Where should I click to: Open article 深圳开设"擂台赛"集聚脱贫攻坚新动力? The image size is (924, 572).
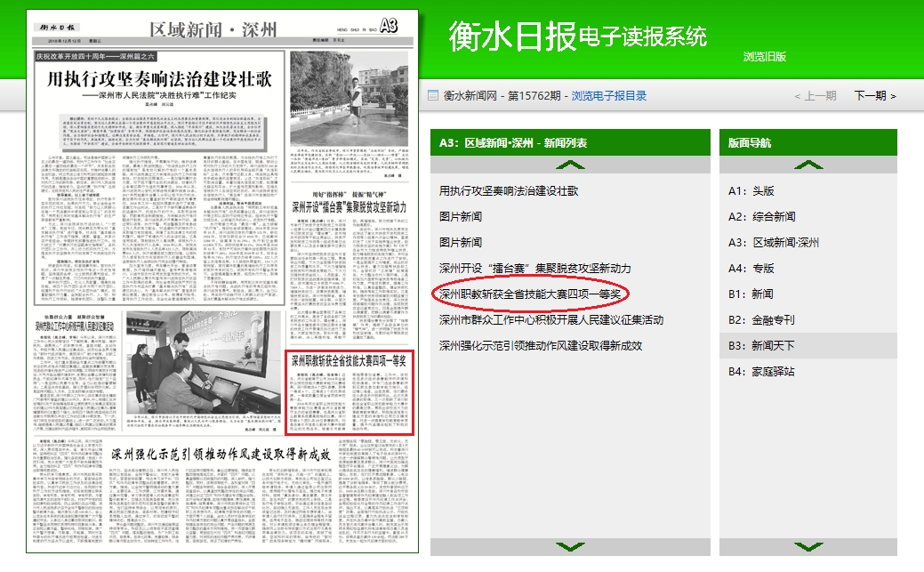(534, 268)
